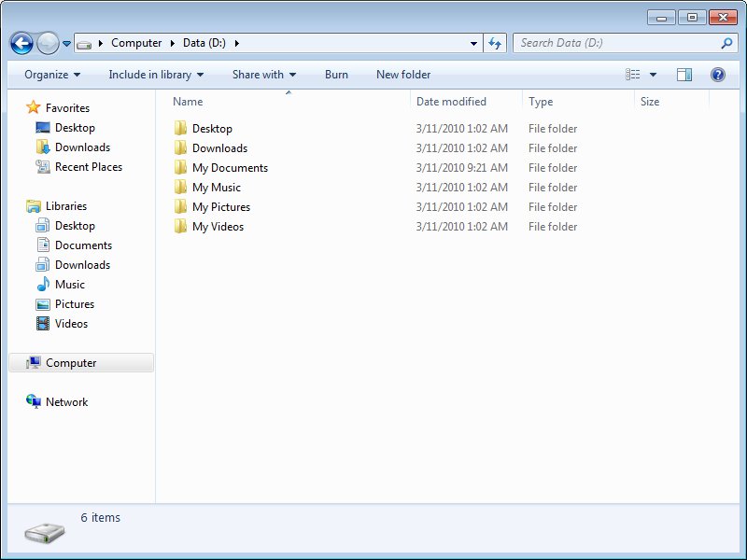Select the My Documents folder icon
The width and height of the screenshot is (747, 560).
pyautogui.click(x=180, y=167)
